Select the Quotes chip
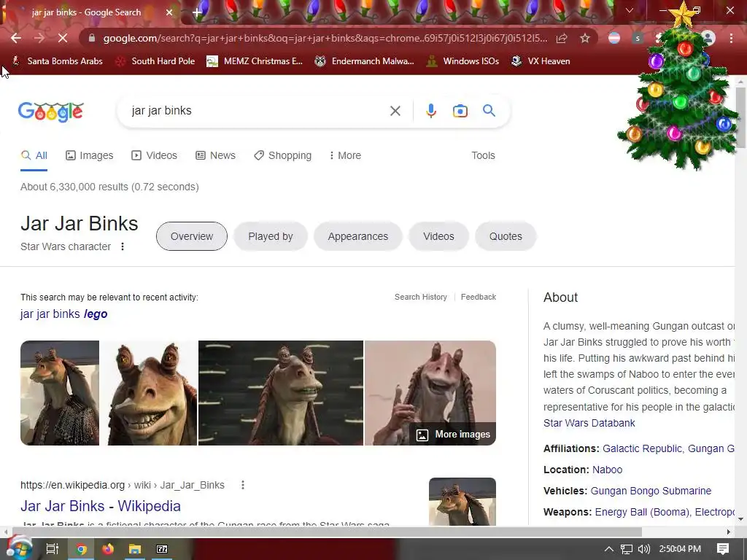The image size is (747, 560). (x=506, y=236)
